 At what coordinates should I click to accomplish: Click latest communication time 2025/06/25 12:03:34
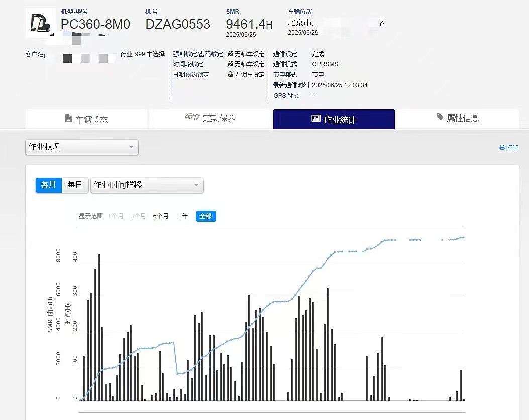(340, 85)
